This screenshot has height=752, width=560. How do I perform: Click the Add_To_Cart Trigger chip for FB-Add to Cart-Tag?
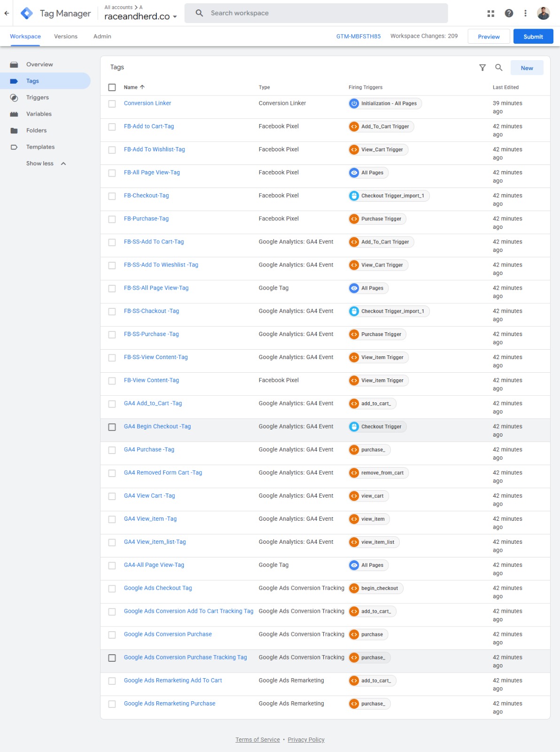pos(381,126)
